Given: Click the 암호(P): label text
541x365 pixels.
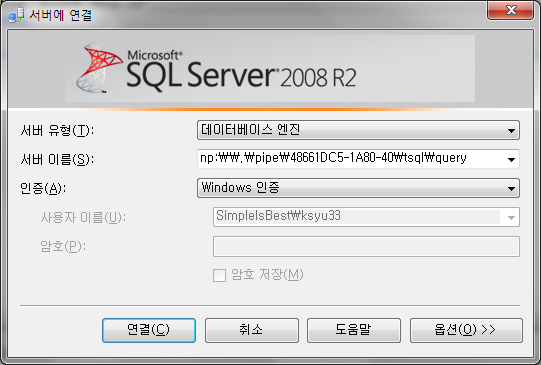Looking at the screenshot, I should point(63,246).
